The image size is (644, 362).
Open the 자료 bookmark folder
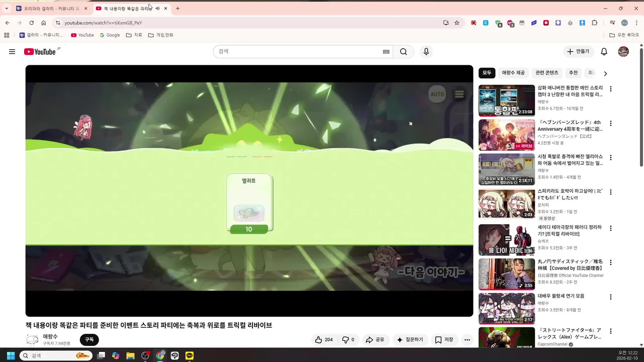click(x=134, y=35)
